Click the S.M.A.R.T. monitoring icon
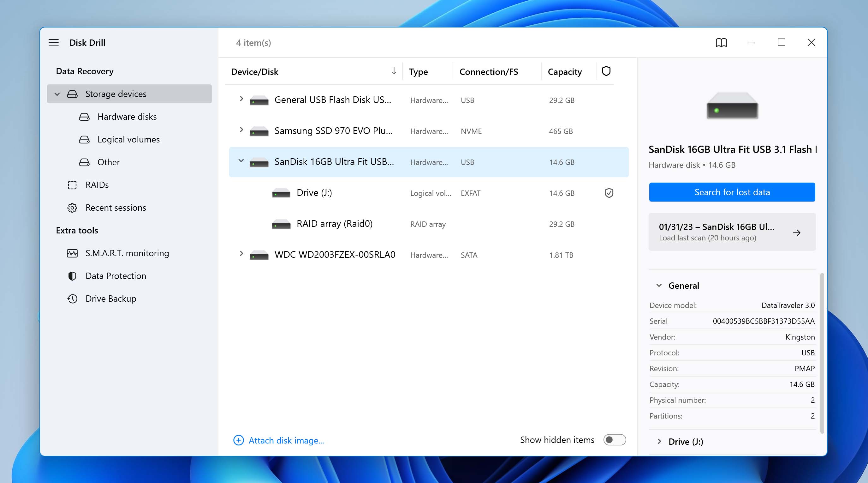868x483 pixels. pyautogui.click(x=73, y=253)
